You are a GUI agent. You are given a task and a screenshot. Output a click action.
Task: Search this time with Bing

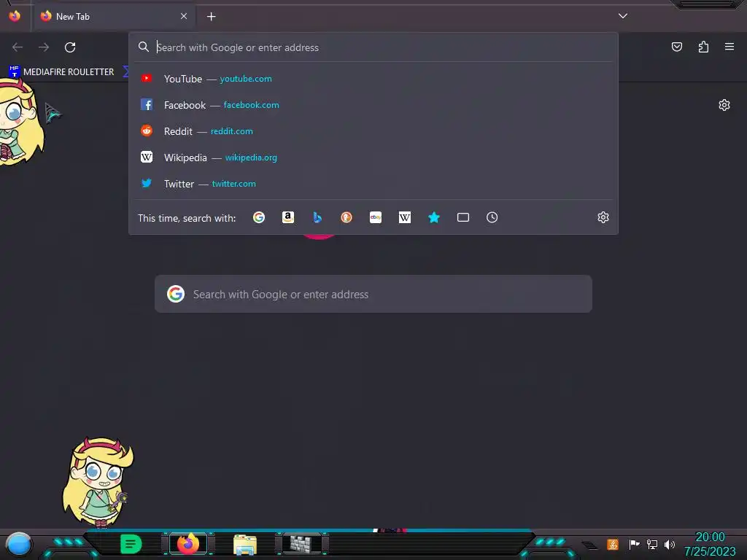coord(317,217)
